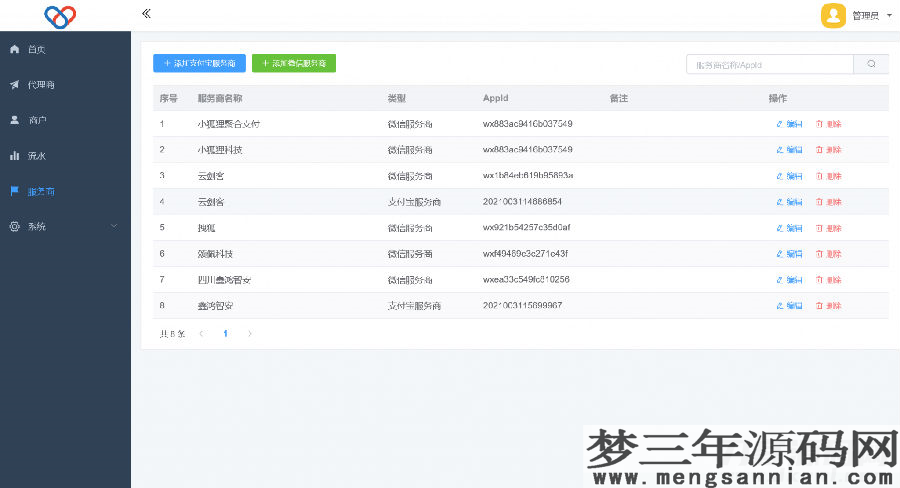Click the 支付宝服务商 type cell in row 4
900x488 pixels.
pos(414,202)
